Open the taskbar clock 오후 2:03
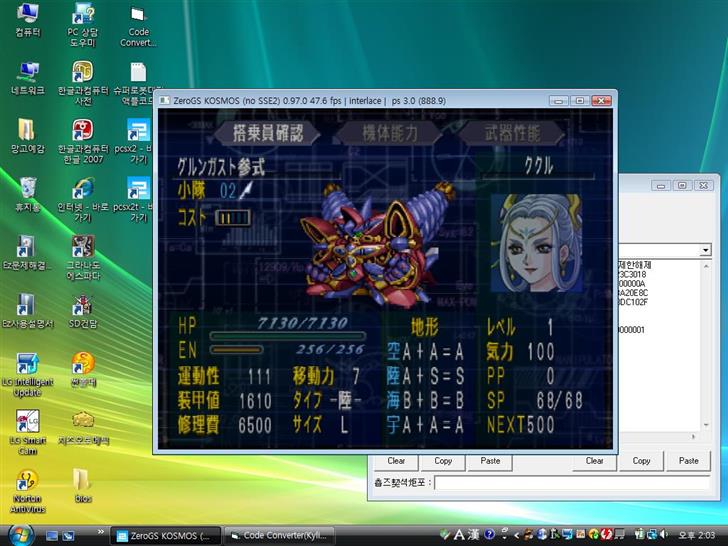The width and height of the screenshot is (728, 546). [696, 535]
